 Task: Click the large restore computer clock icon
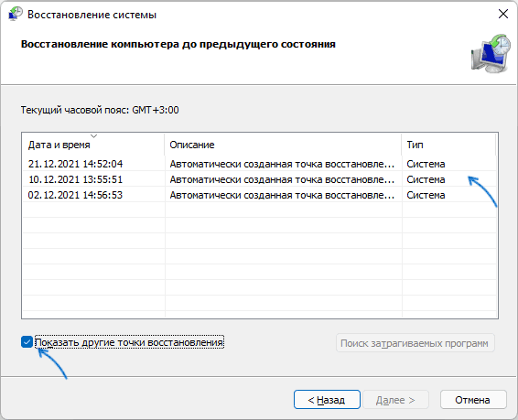(x=491, y=53)
